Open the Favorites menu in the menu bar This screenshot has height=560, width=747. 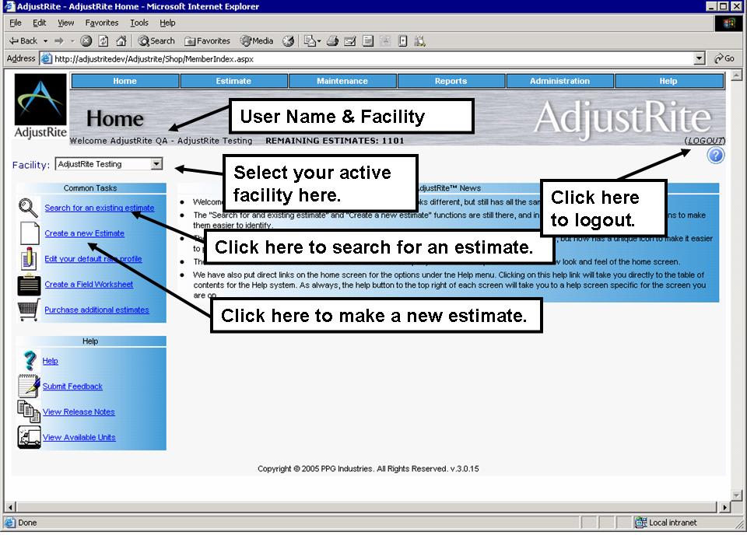click(101, 23)
